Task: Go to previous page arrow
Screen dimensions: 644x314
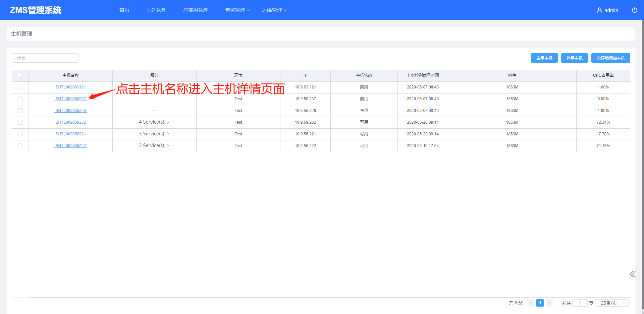Action: point(531,303)
